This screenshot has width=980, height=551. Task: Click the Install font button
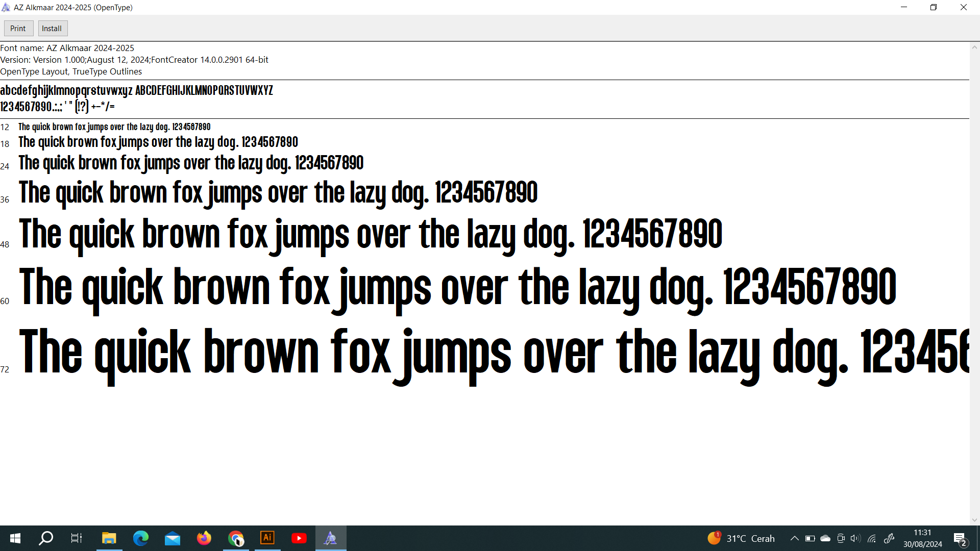[52, 29]
